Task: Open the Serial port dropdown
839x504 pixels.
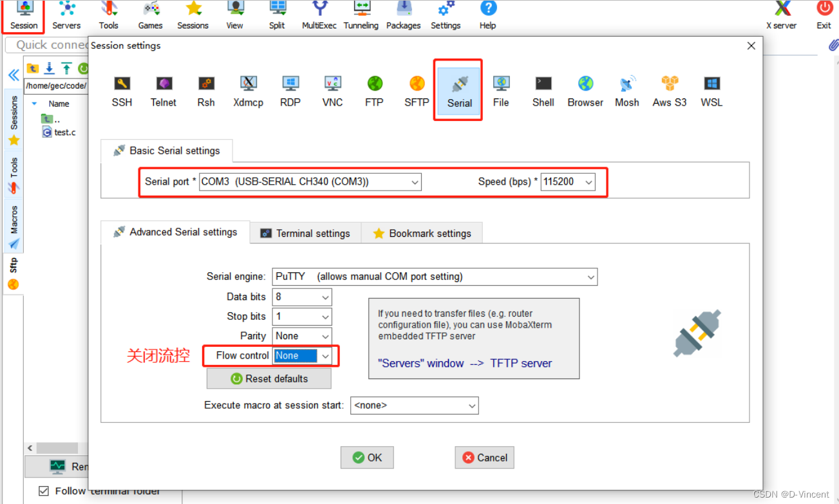Action: (310, 182)
